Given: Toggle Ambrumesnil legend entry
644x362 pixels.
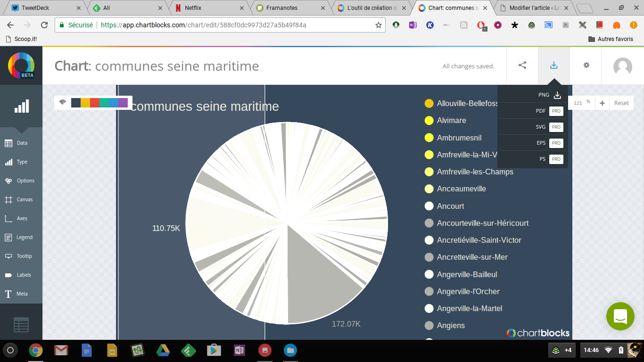Looking at the screenshot, I should (x=453, y=138).
